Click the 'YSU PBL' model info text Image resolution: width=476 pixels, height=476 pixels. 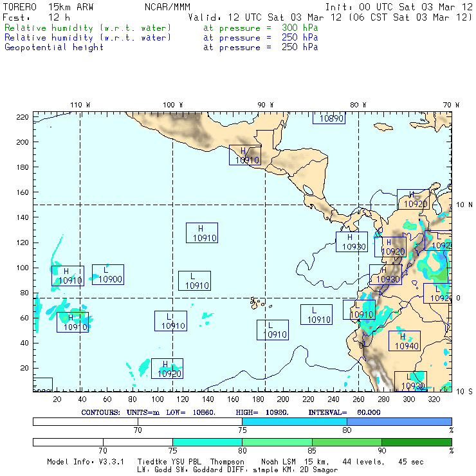187,462
